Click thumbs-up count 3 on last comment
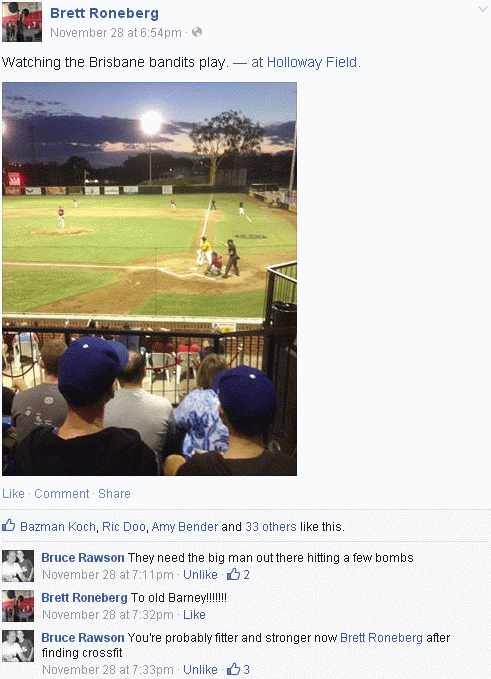This screenshot has width=491, height=679. [x=238, y=669]
